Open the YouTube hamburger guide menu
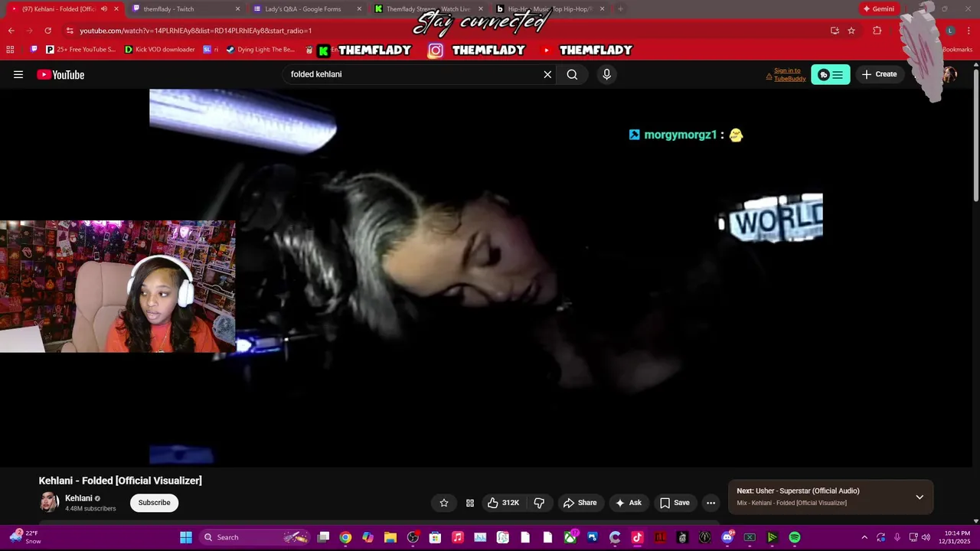Viewport: 980px width, 551px height. pos(18,74)
